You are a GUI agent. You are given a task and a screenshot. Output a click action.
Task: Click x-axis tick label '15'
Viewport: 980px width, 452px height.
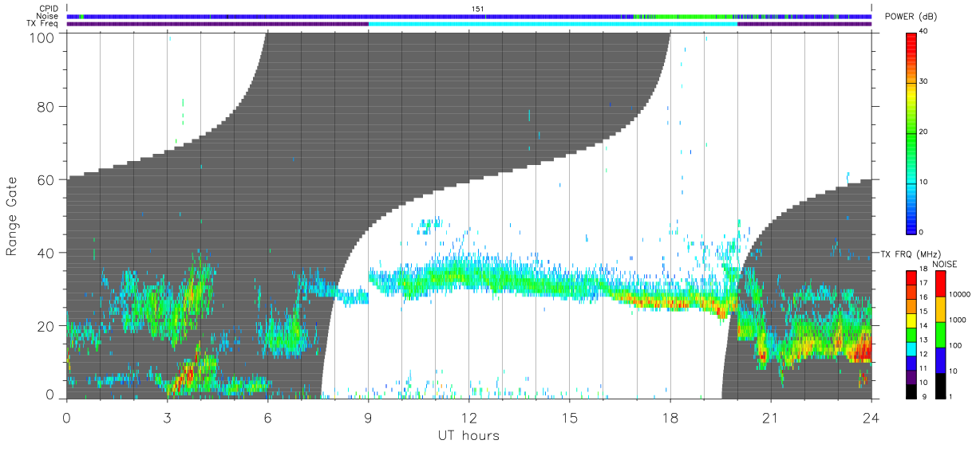[570, 418]
